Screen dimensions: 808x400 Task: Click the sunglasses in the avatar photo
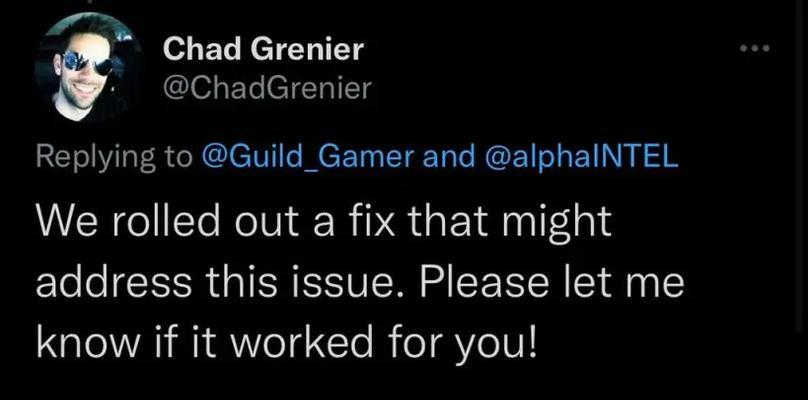point(87,62)
